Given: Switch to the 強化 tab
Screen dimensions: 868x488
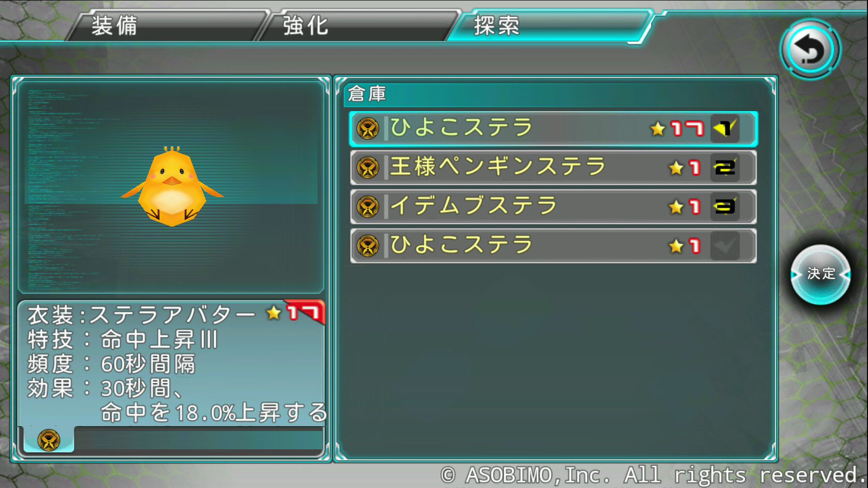Looking at the screenshot, I should [358, 25].
